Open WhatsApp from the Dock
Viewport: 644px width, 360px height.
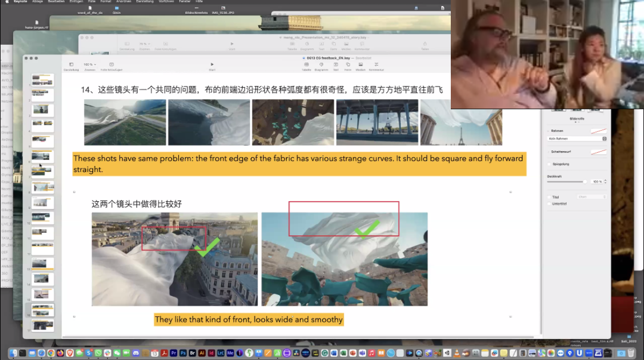pyautogui.click(x=98, y=353)
